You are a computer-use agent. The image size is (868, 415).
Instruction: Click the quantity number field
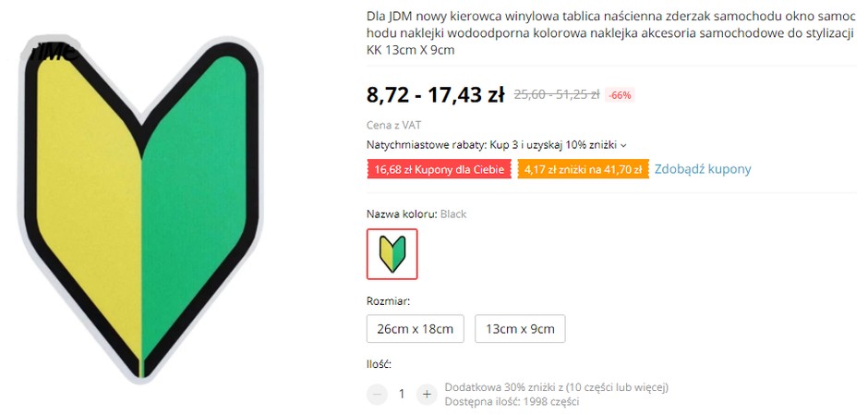pos(402,394)
